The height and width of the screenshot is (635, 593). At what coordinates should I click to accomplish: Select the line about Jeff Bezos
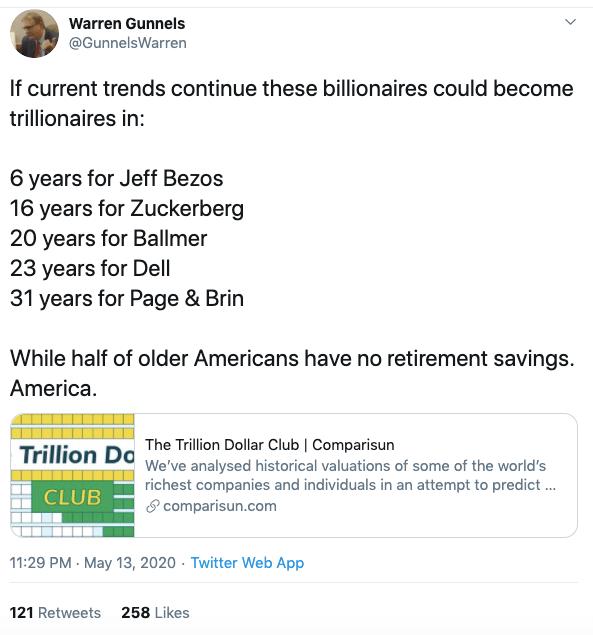[x=117, y=179]
